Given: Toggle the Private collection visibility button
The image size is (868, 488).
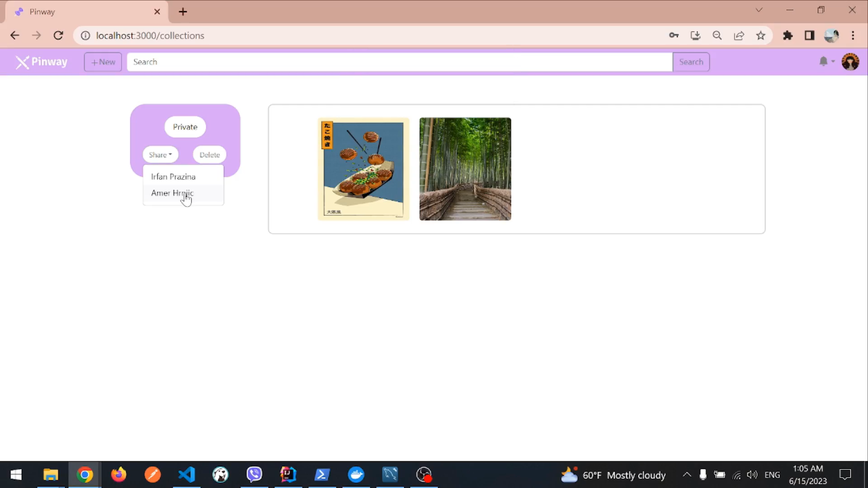Looking at the screenshot, I should (x=185, y=127).
